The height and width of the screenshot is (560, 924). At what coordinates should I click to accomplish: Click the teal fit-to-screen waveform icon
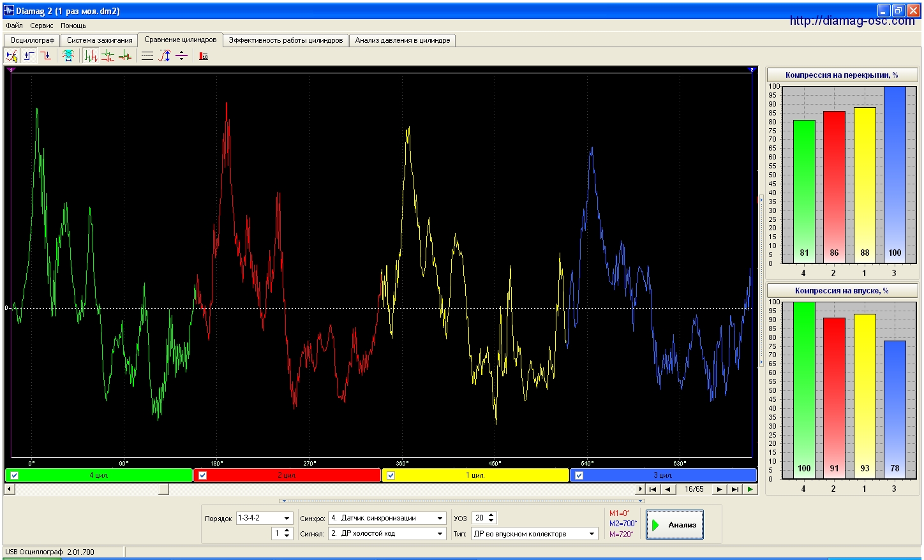point(68,56)
